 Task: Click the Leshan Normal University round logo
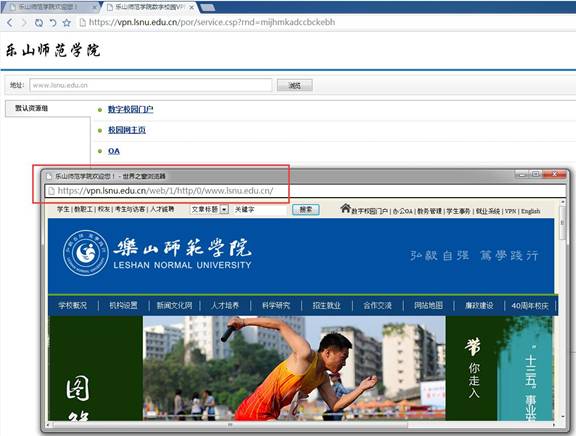[86, 253]
